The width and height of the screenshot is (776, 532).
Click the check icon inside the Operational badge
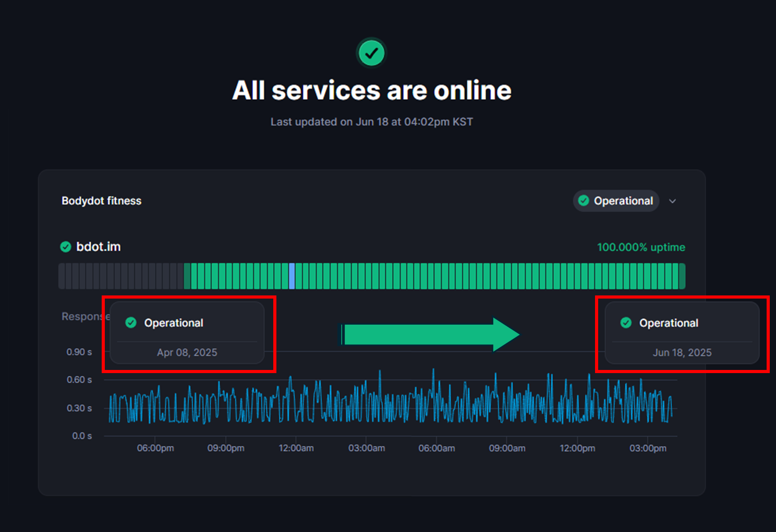click(584, 201)
